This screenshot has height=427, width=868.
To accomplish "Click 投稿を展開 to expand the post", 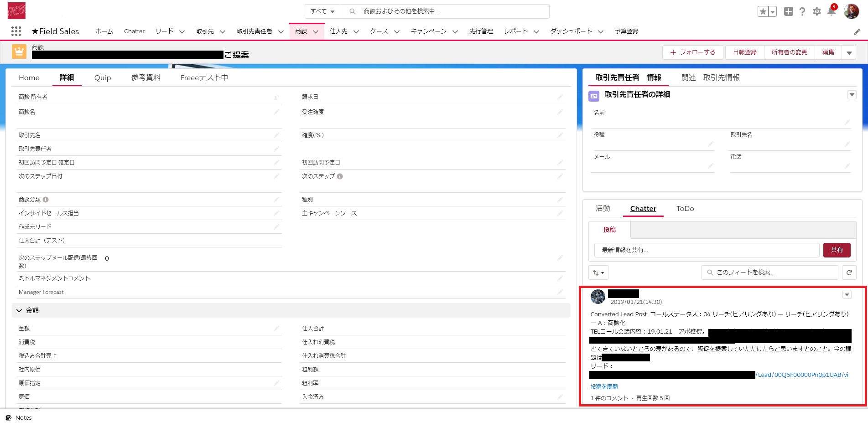I will click(604, 386).
